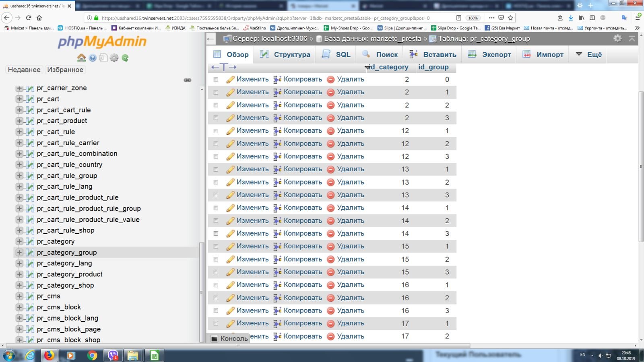This screenshot has width=644, height=362.
Task: Open phpMyAdmin documentation question-mark icon
Action: pos(93,58)
